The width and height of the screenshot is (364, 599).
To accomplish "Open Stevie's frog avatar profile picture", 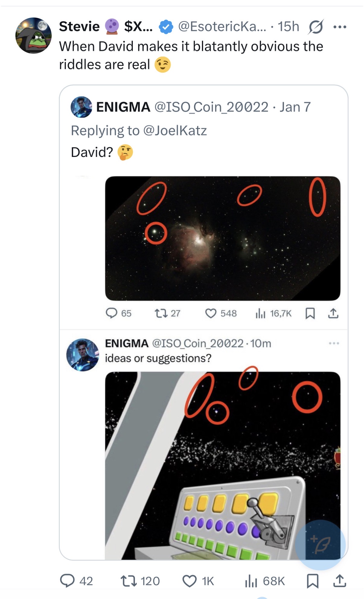I will click(34, 36).
